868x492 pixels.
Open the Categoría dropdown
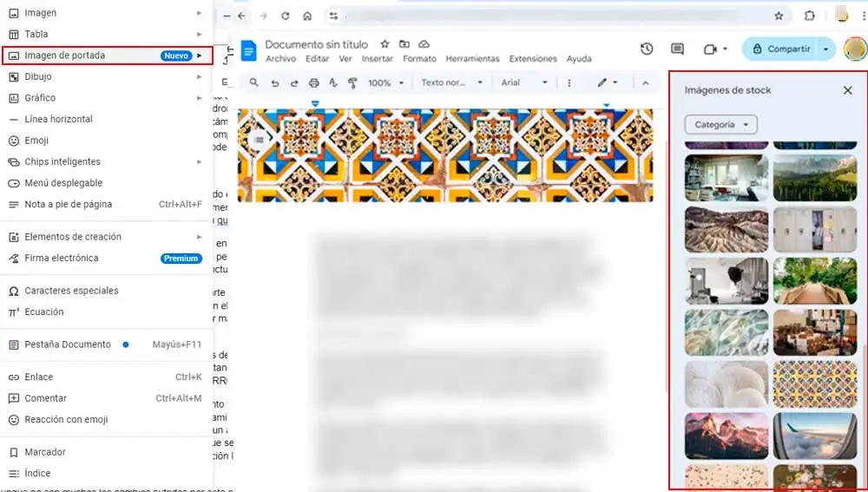[x=720, y=125]
